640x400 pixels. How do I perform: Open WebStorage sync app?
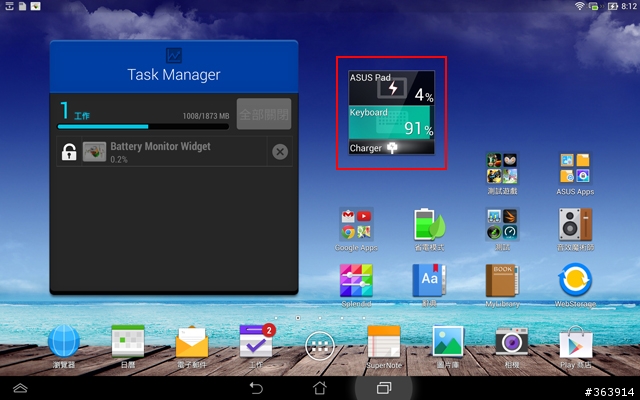click(576, 280)
